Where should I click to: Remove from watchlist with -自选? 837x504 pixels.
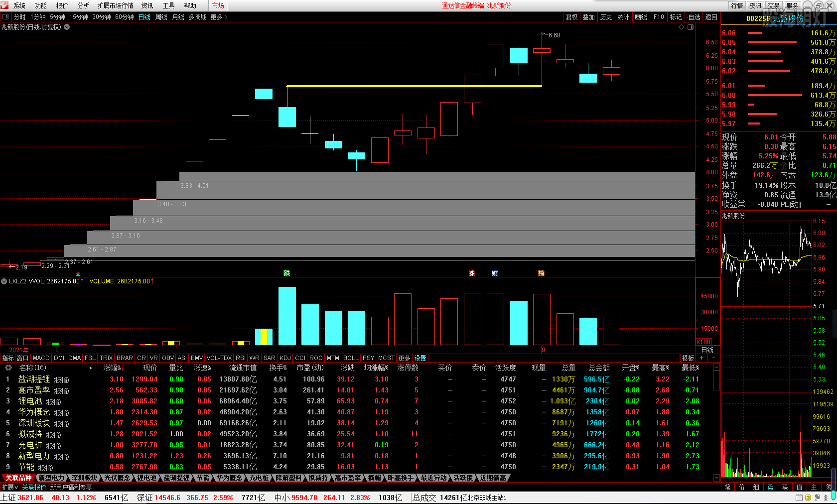pyautogui.click(x=694, y=17)
